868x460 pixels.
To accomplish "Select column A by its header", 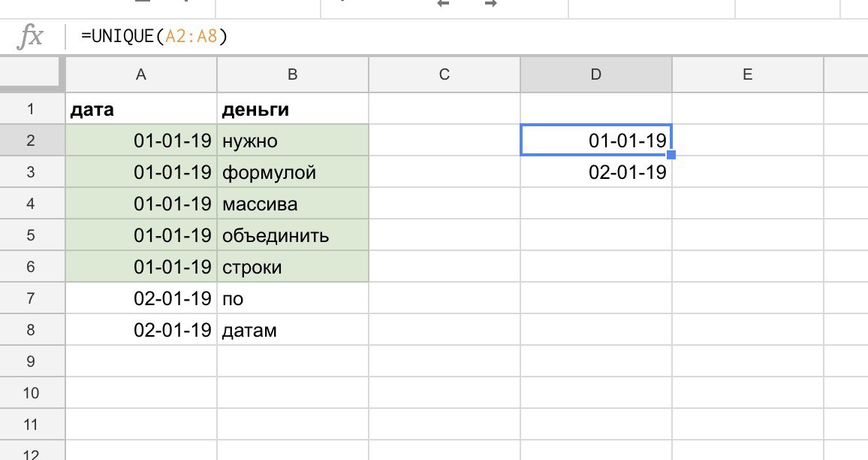I will (x=141, y=74).
